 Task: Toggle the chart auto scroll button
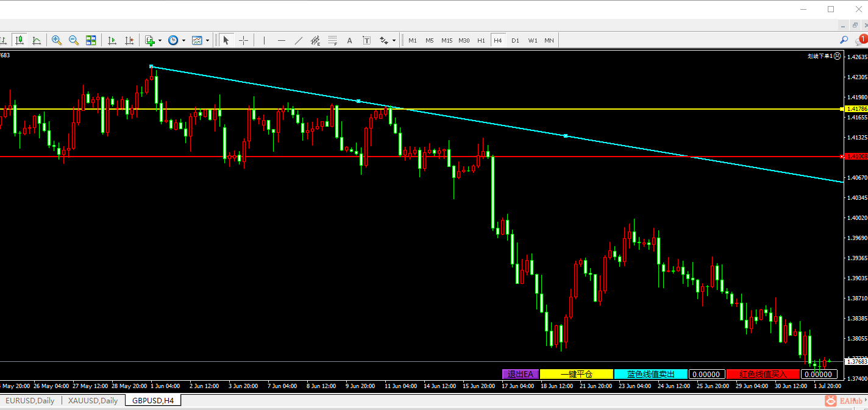(x=112, y=40)
